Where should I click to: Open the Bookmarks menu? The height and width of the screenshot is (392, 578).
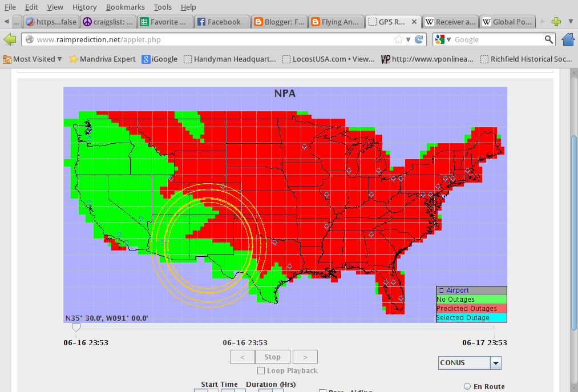tap(126, 7)
